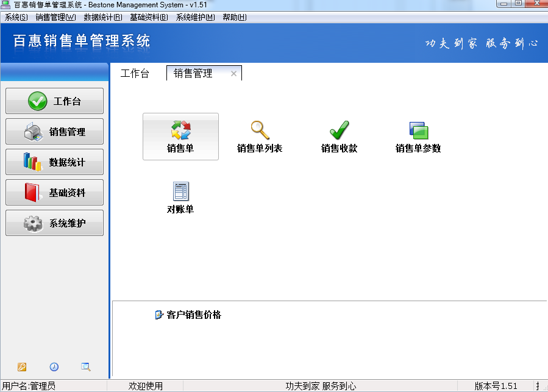This screenshot has width=548, height=392.
Task: Click the search monitor icon at sidebar bottom
Action: pos(85,367)
